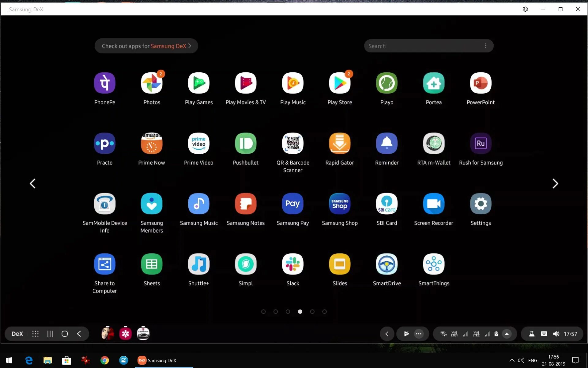Image resolution: width=588 pixels, height=368 pixels.
Task: Click the Search apps input field
Action: coord(423,46)
